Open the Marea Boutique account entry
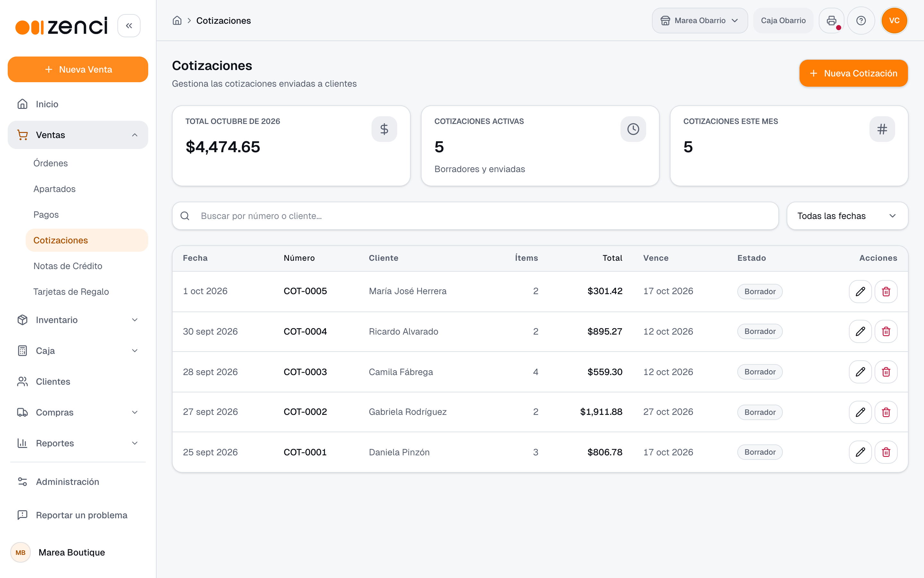 point(78,552)
